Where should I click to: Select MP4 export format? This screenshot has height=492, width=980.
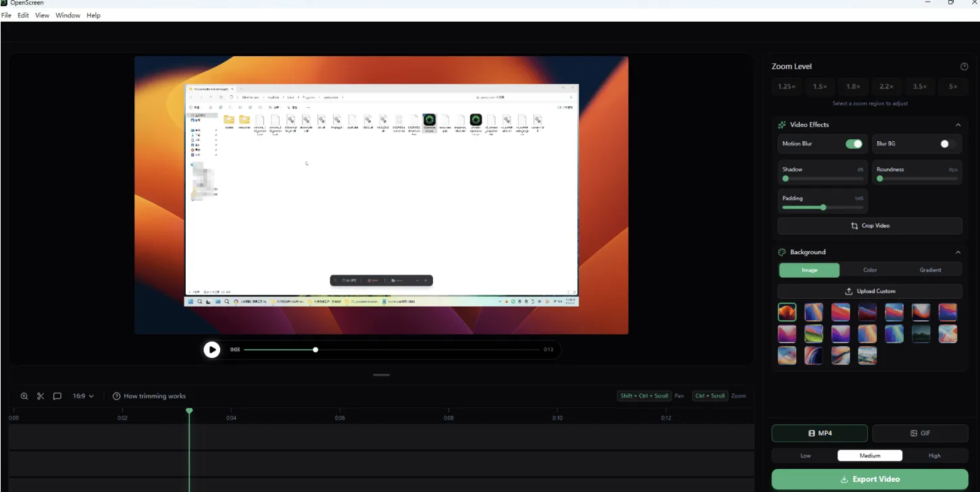[x=820, y=433]
